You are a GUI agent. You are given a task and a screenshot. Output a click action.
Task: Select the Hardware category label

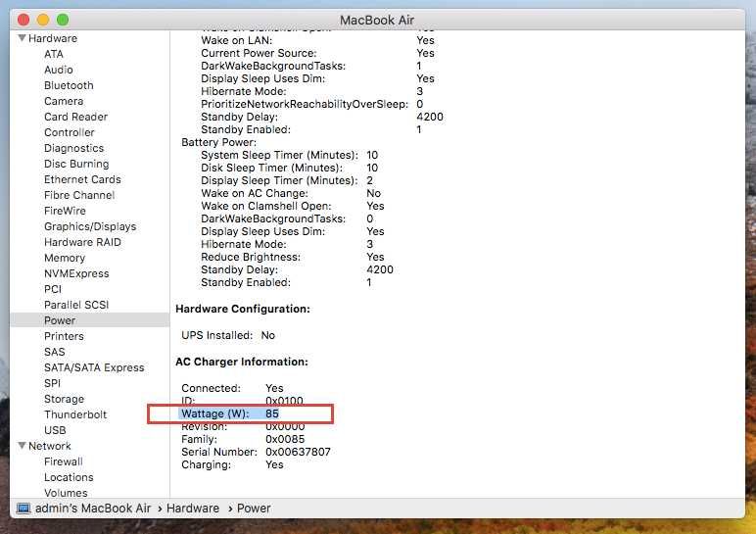[x=53, y=38]
